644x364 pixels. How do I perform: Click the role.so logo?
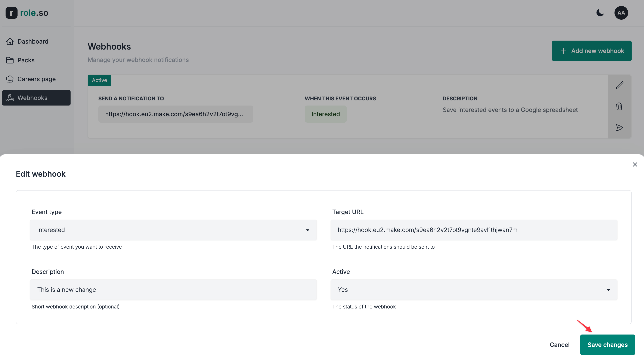tap(27, 13)
